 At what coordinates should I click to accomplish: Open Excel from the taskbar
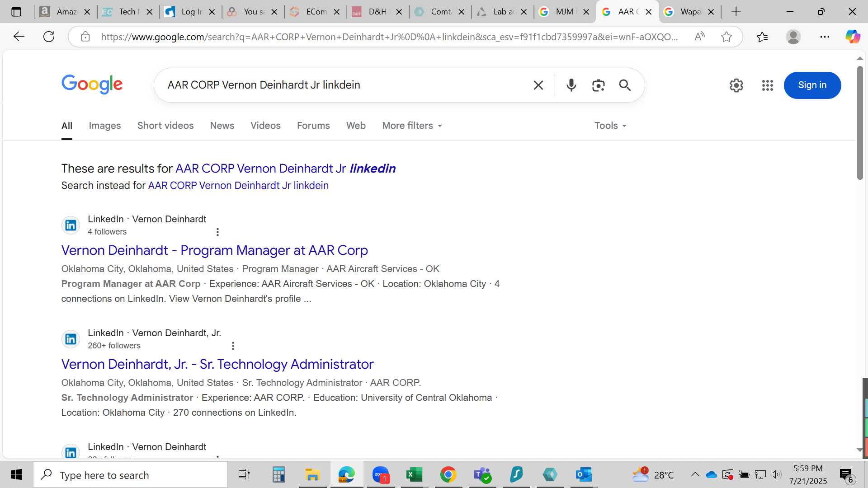414,474
